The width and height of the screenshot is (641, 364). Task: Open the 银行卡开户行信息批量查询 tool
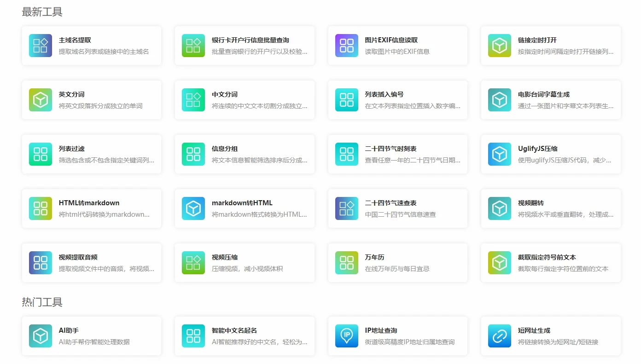click(250, 40)
